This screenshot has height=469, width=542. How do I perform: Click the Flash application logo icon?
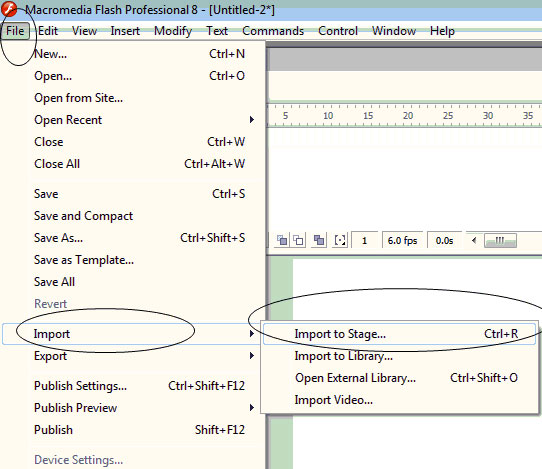coord(9,9)
